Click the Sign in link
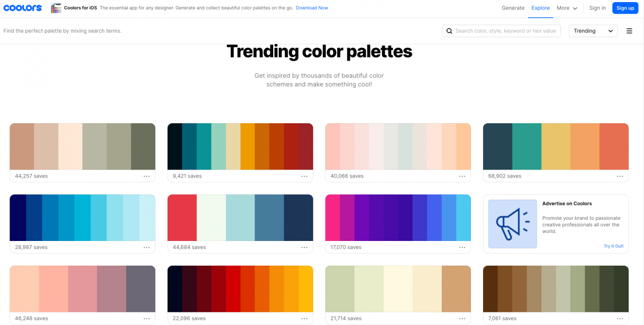The width and height of the screenshot is (644, 325). (x=597, y=8)
